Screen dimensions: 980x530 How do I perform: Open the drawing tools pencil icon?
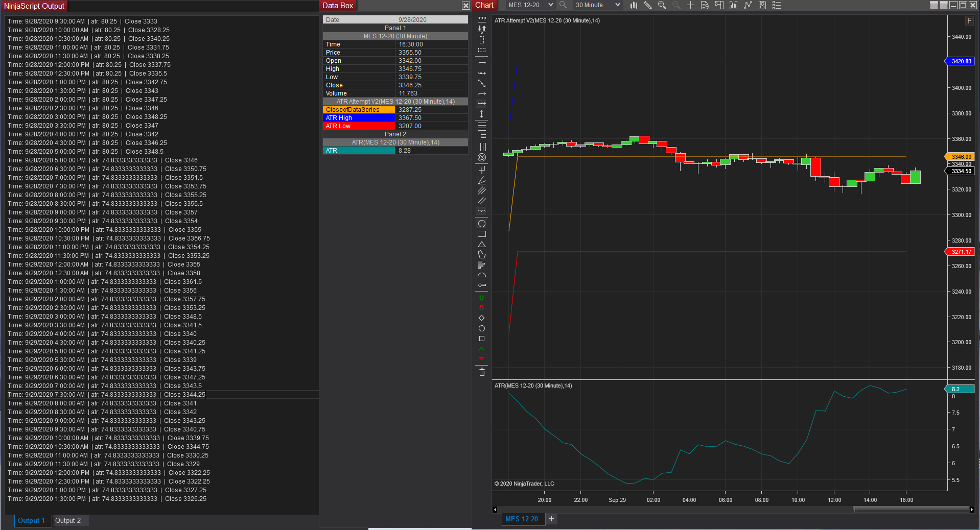coord(648,5)
